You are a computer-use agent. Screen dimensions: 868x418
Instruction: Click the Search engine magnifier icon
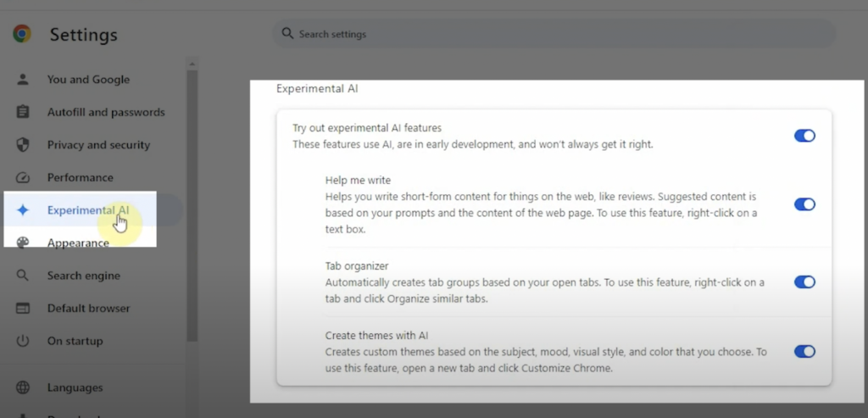pyautogui.click(x=23, y=276)
